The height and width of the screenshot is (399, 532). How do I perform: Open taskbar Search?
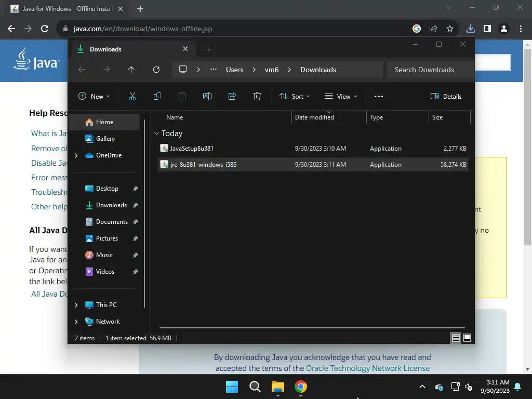point(255,387)
